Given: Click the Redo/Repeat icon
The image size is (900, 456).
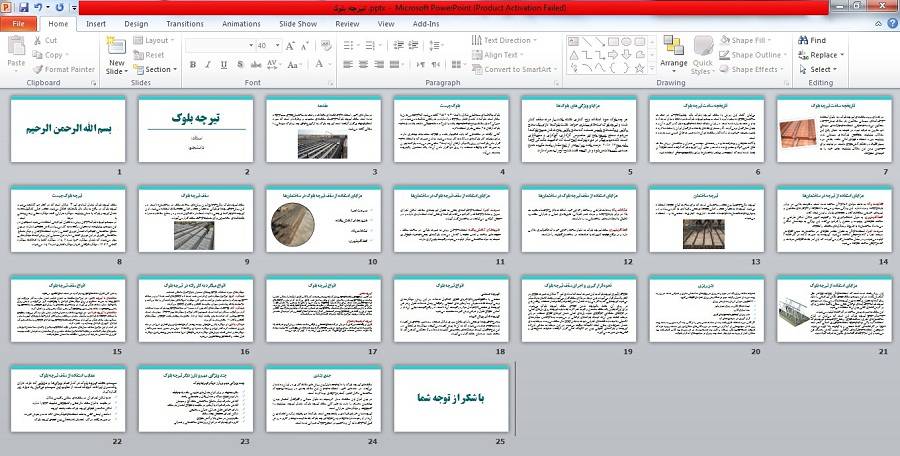Looking at the screenshot, I should tap(60, 8).
